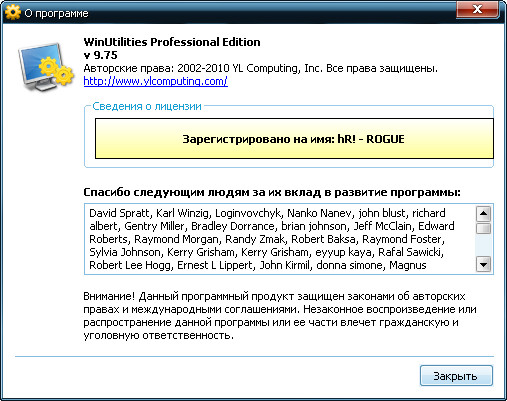Click the Авторские права copyright line
The height and width of the screenshot is (401, 507).
[x=260, y=68]
